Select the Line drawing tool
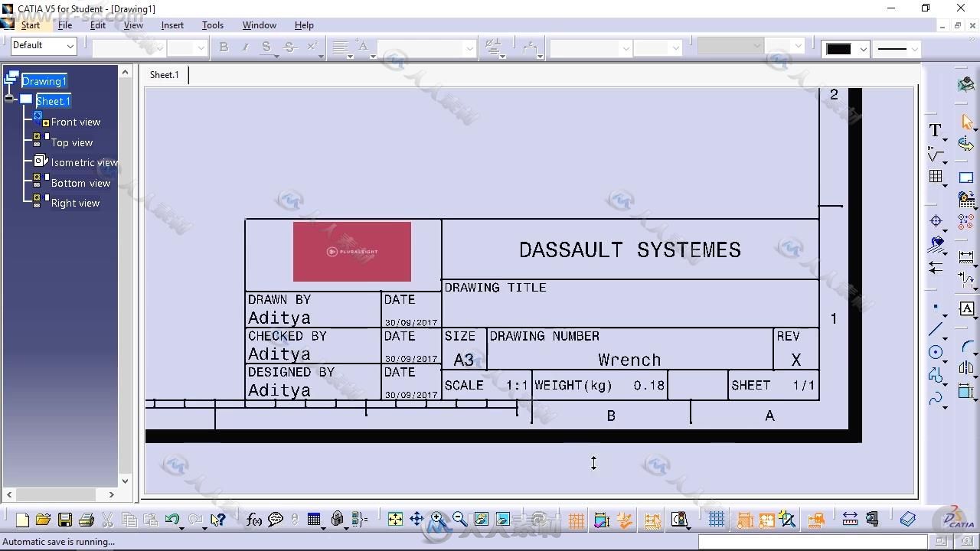The height and width of the screenshot is (551, 980). click(936, 330)
